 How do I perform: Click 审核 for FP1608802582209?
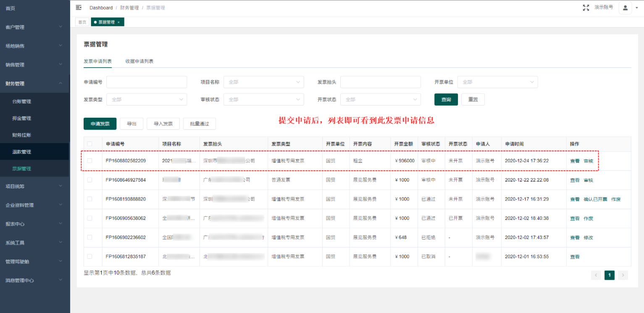pos(588,161)
